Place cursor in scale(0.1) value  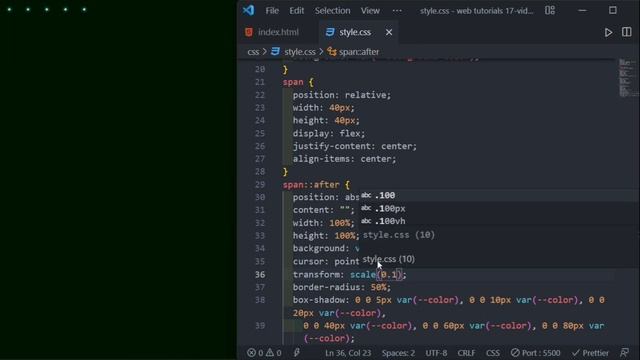(389, 275)
